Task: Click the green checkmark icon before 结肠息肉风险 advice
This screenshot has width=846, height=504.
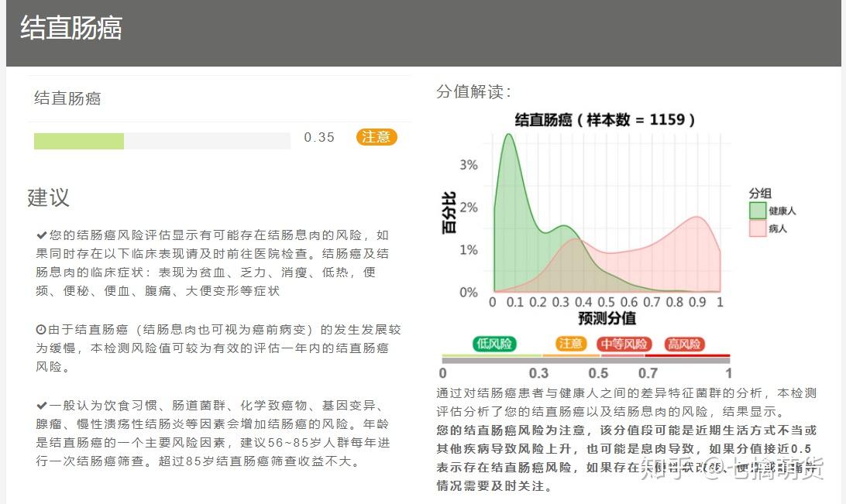Action: pyautogui.click(x=40, y=235)
